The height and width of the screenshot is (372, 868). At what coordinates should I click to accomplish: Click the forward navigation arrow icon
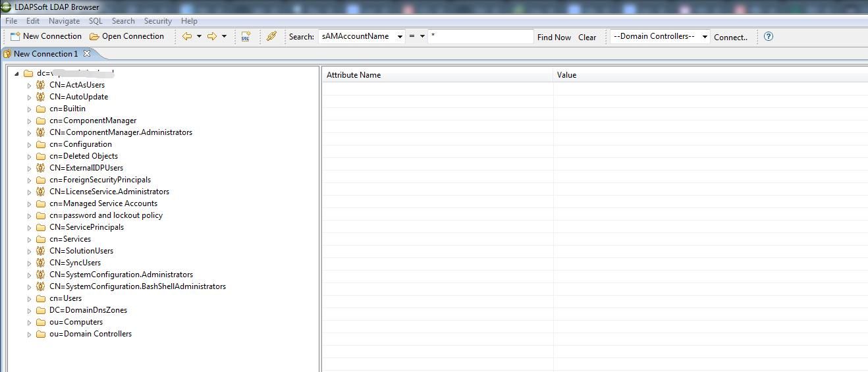(212, 37)
